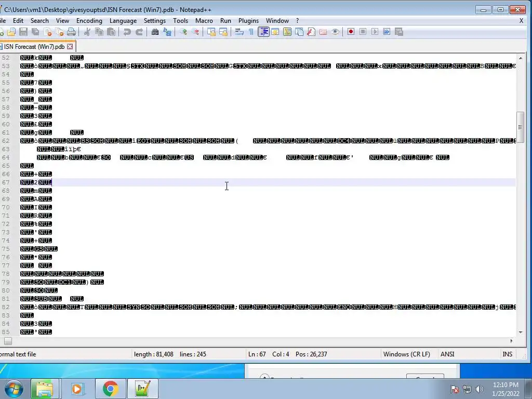Cut selection using the scissors icon
This screenshot has width=532, height=399.
click(x=87, y=32)
